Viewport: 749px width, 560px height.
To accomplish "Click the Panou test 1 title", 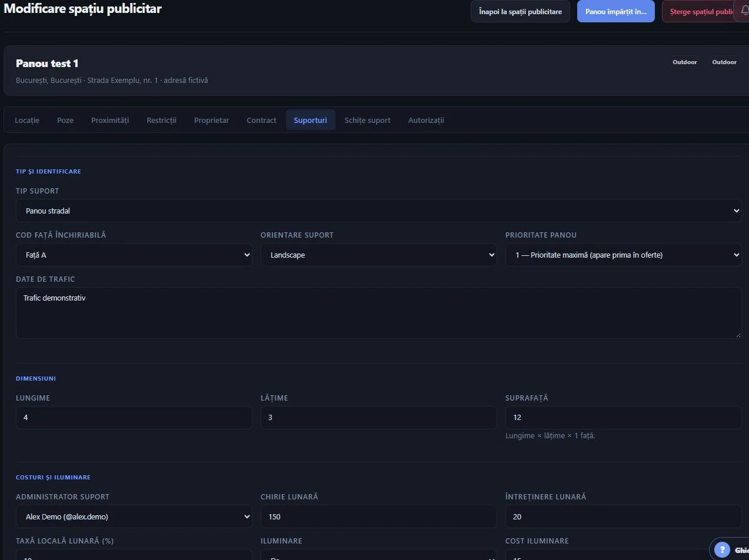I will 47,64.
